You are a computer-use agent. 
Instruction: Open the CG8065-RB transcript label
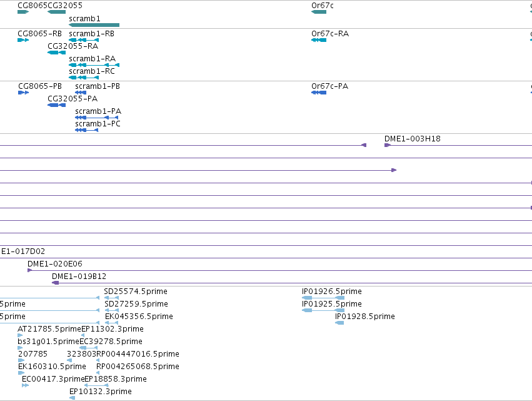tap(39, 34)
